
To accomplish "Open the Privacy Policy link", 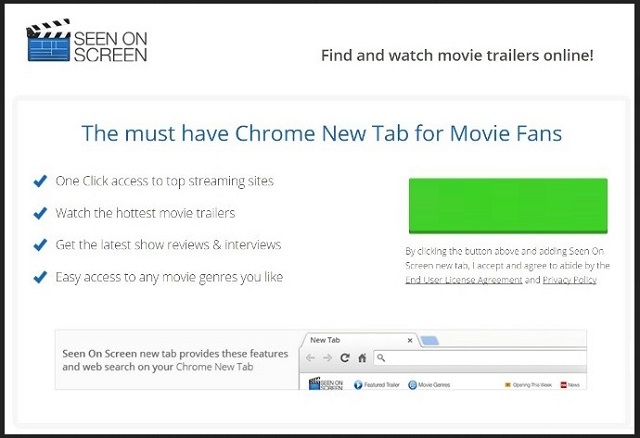I will 569,280.
